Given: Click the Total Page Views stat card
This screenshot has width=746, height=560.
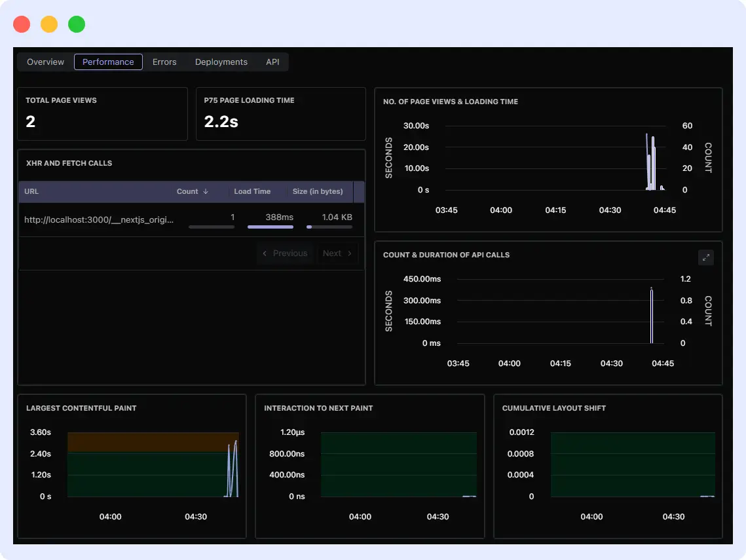Looking at the screenshot, I should [x=102, y=114].
